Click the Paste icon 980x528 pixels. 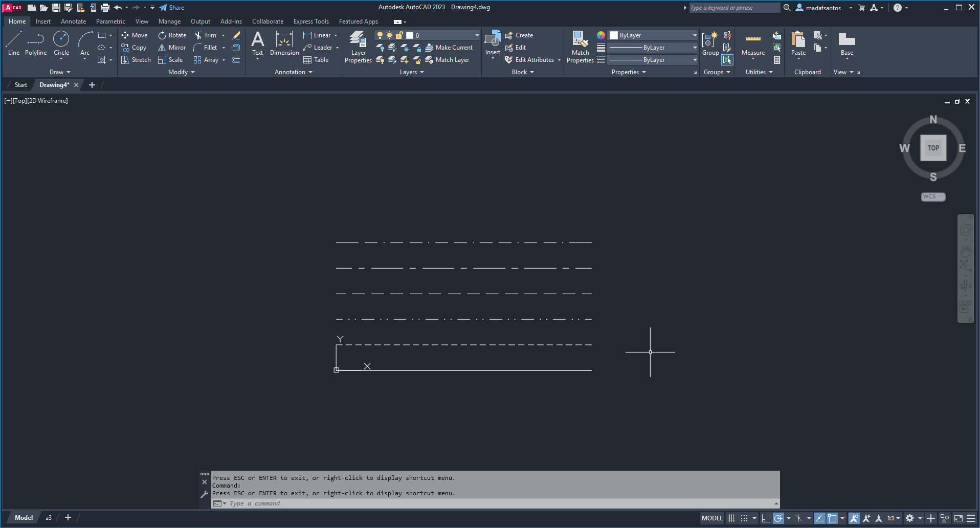[x=798, y=43]
